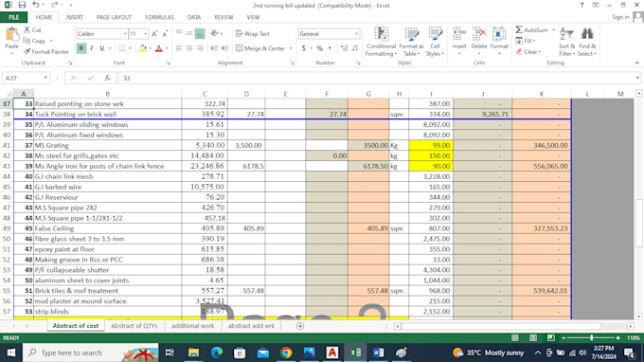The image size is (644, 362).
Task: Add a new sheet with plus icon
Action: (300, 326)
